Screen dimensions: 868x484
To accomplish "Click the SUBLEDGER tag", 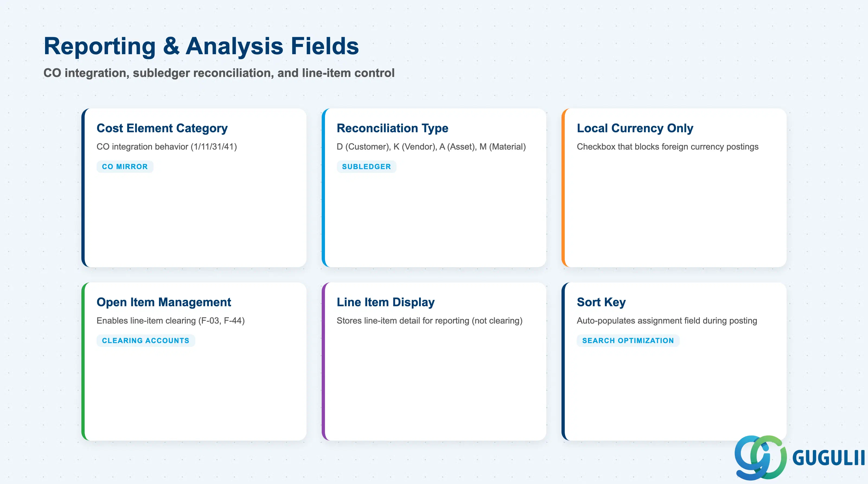I will (367, 167).
